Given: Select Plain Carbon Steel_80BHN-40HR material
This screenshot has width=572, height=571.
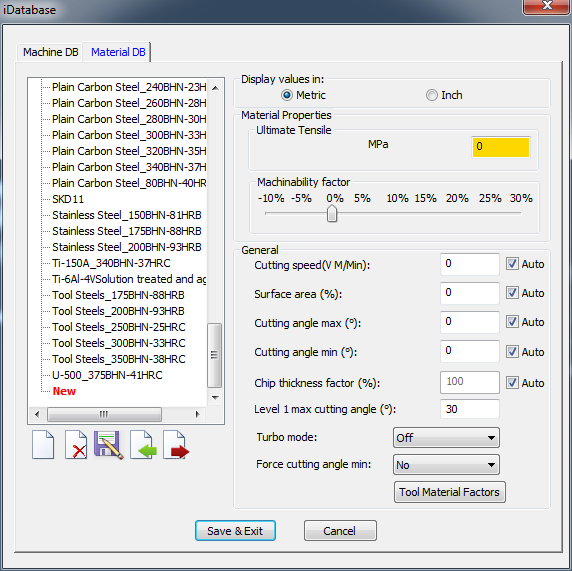Looking at the screenshot, I should pos(129,183).
